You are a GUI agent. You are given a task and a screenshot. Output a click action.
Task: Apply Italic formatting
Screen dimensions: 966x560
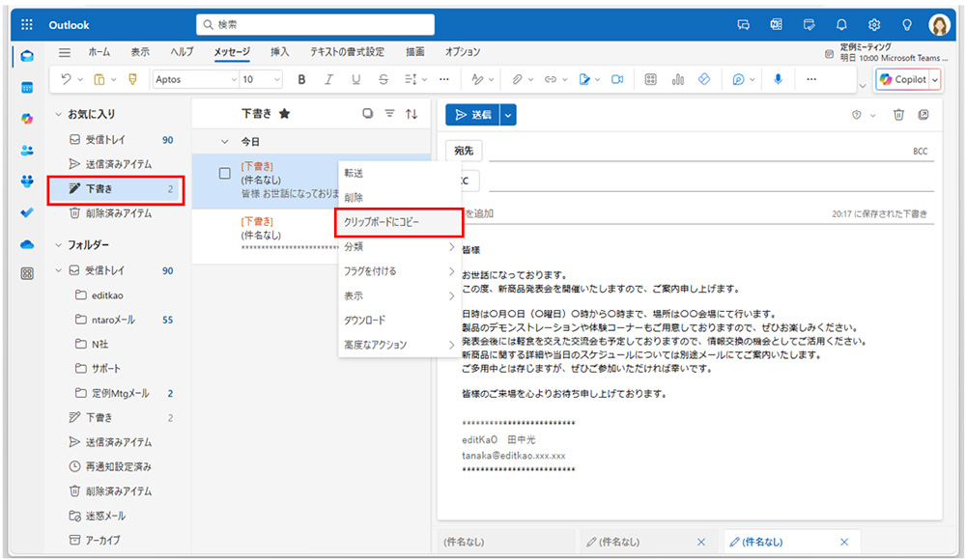tap(328, 79)
